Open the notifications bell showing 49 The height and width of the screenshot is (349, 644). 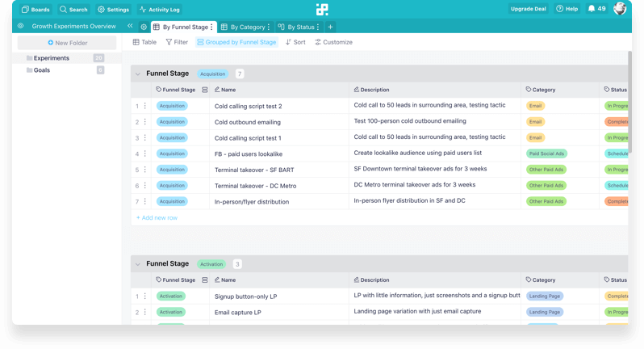[596, 9]
